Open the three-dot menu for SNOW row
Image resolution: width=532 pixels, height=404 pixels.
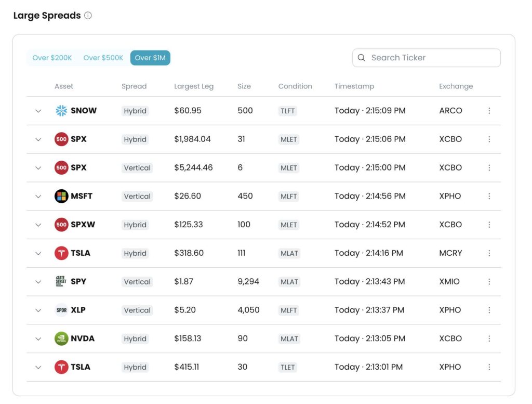(x=489, y=111)
